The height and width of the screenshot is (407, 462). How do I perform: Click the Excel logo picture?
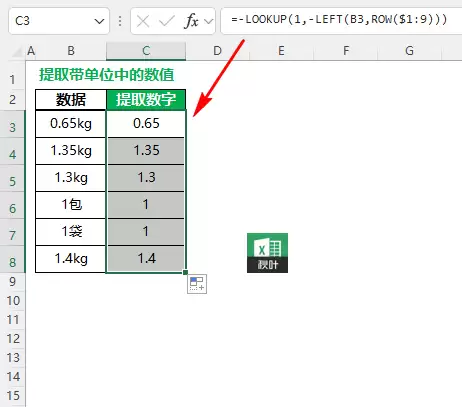pyautogui.click(x=267, y=253)
